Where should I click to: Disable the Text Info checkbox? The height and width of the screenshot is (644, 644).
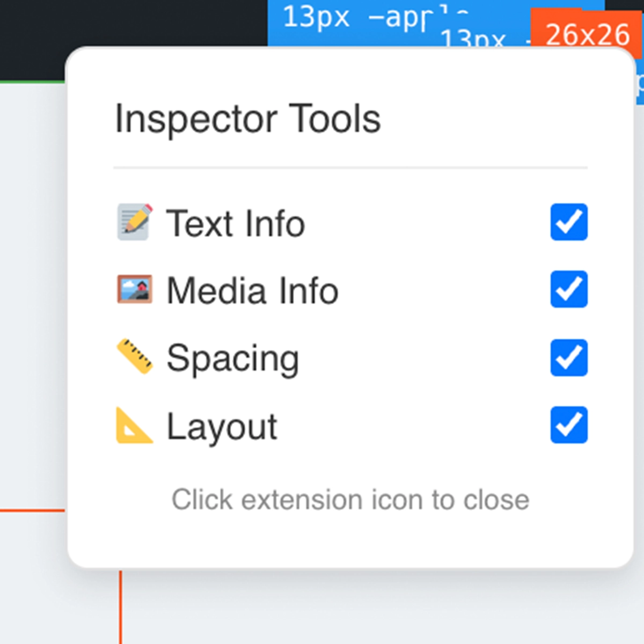click(568, 222)
